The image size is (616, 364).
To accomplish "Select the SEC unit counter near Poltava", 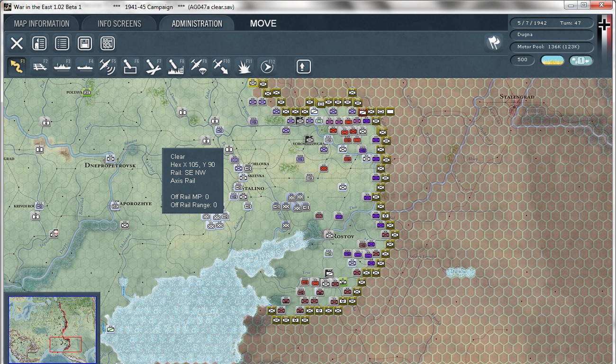I will [x=87, y=92].
